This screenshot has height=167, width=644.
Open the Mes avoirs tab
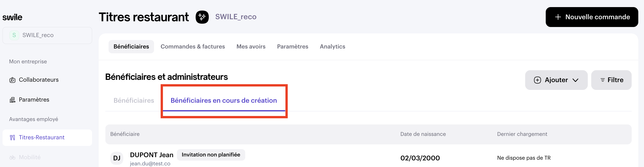251,47
